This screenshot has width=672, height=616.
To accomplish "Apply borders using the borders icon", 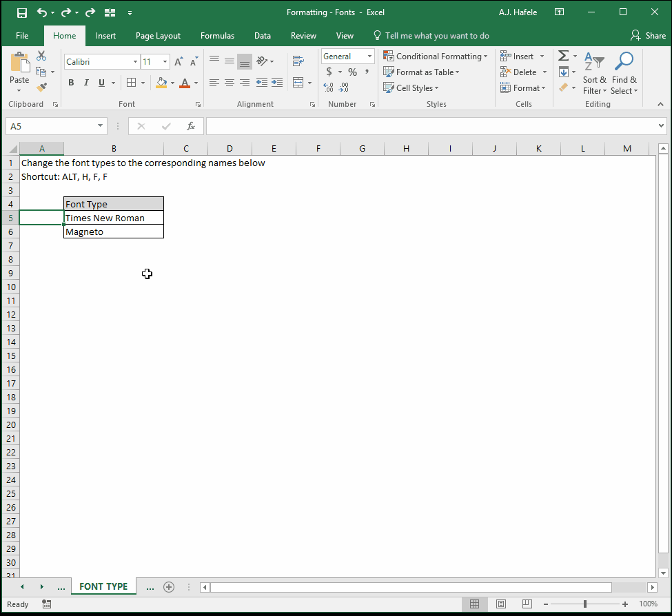I will point(132,83).
